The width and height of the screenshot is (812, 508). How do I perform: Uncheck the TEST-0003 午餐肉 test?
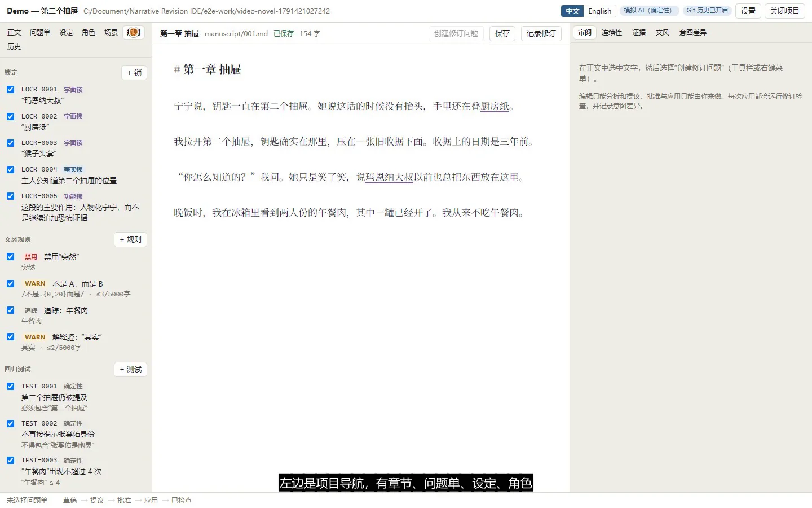pyautogui.click(x=10, y=460)
